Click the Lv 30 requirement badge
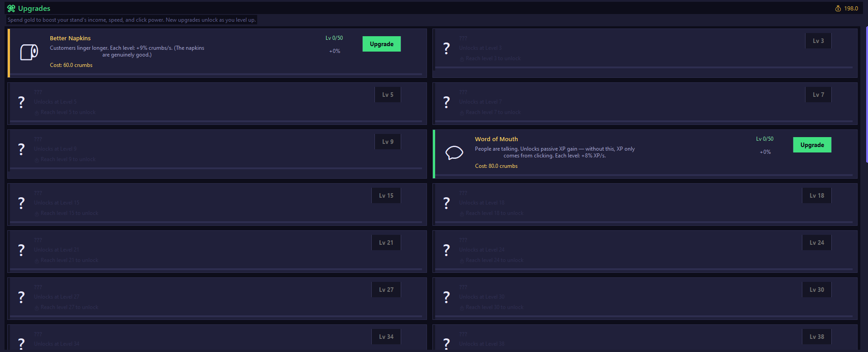This screenshot has width=868, height=352. pyautogui.click(x=817, y=290)
